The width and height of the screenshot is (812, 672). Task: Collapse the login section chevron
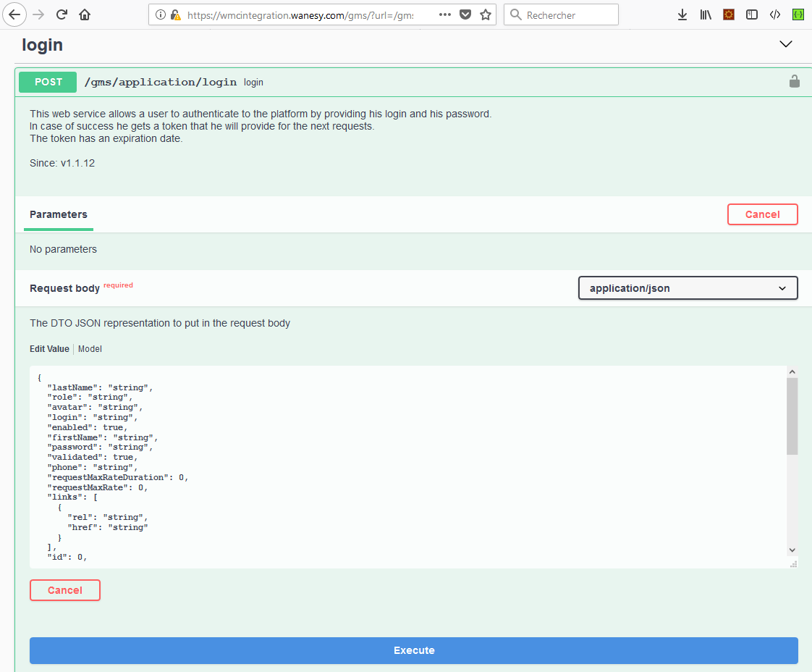(x=786, y=44)
